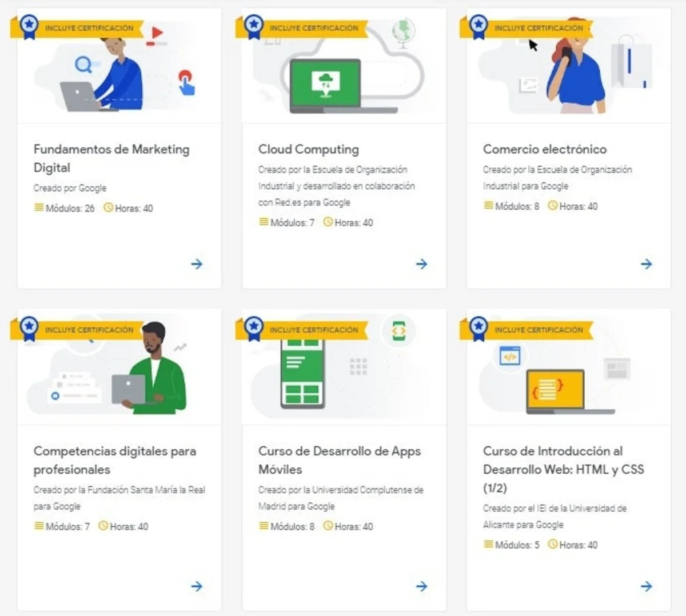Open Cloud Computing course via its arrow

[421, 264]
